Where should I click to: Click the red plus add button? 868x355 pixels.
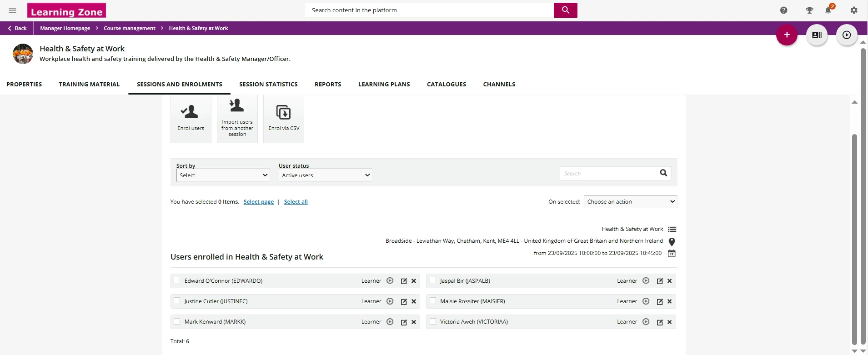787,35
